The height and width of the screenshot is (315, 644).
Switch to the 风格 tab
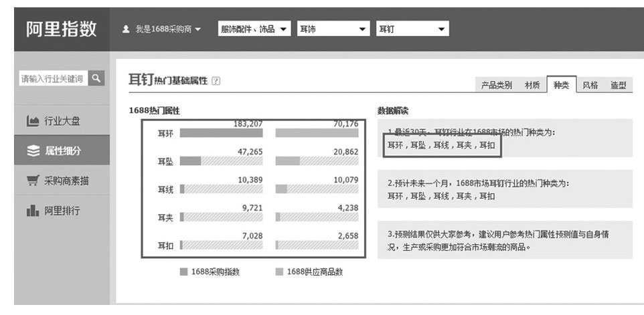coord(590,86)
